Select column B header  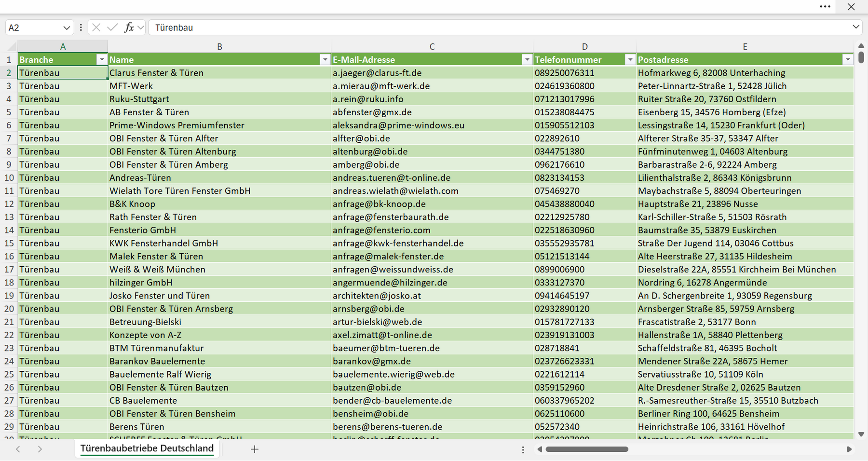pyautogui.click(x=219, y=46)
